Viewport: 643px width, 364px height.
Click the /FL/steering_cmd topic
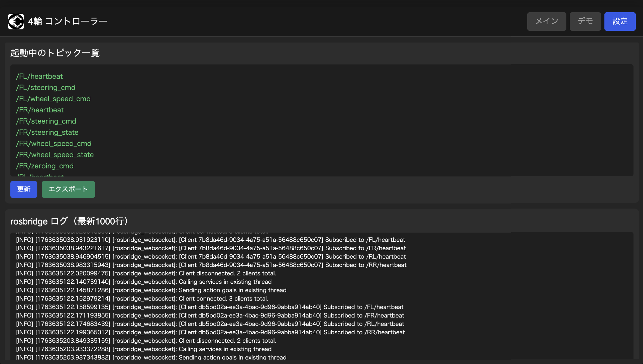click(x=46, y=88)
